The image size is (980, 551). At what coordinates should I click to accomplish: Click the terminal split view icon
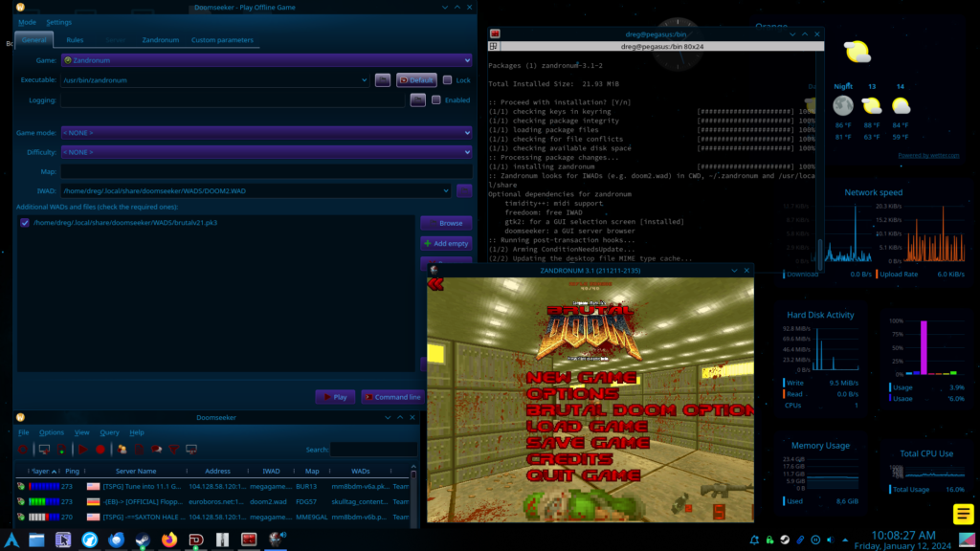click(493, 46)
